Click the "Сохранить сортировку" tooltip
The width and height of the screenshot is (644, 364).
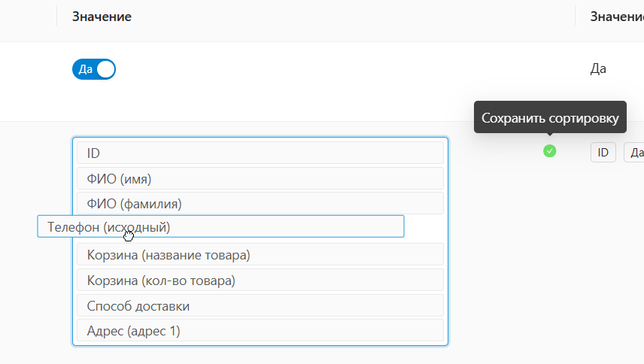tap(550, 118)
